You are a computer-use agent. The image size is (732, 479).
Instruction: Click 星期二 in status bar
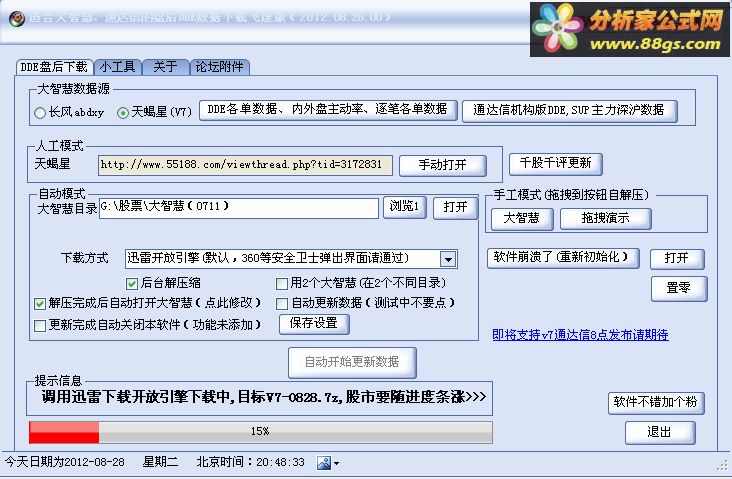[160, 463]
